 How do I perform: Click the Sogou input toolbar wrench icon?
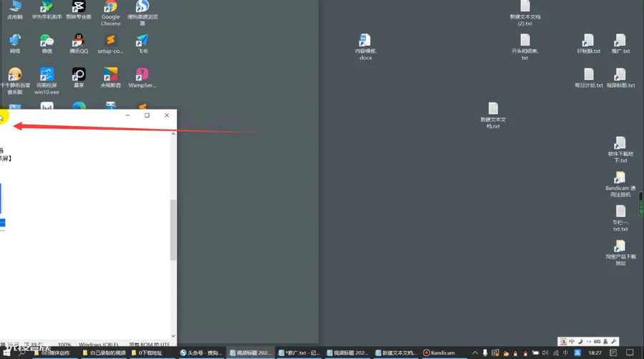click(x=614, y=341)
